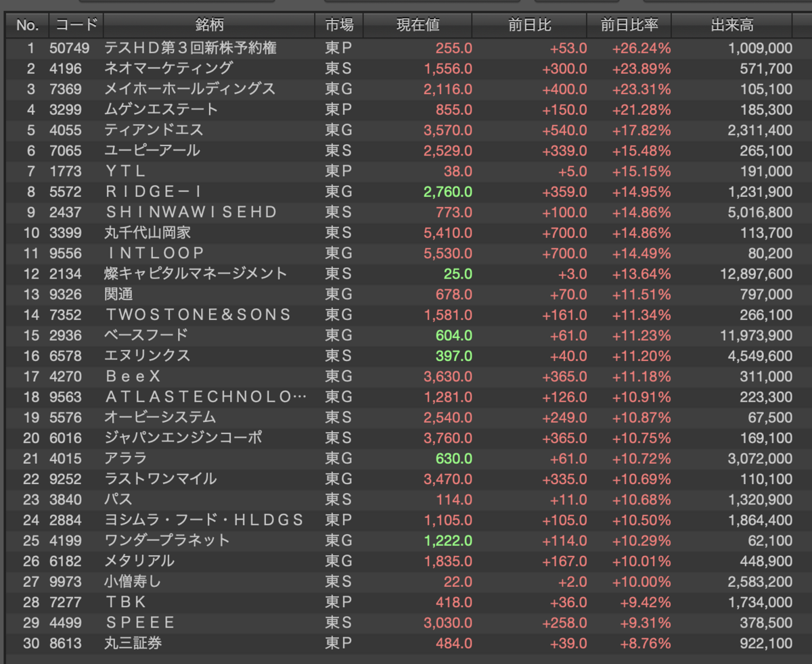
Task: Select ヨシムラ・フード・HLDGS stock name
Action: [204, 520]
